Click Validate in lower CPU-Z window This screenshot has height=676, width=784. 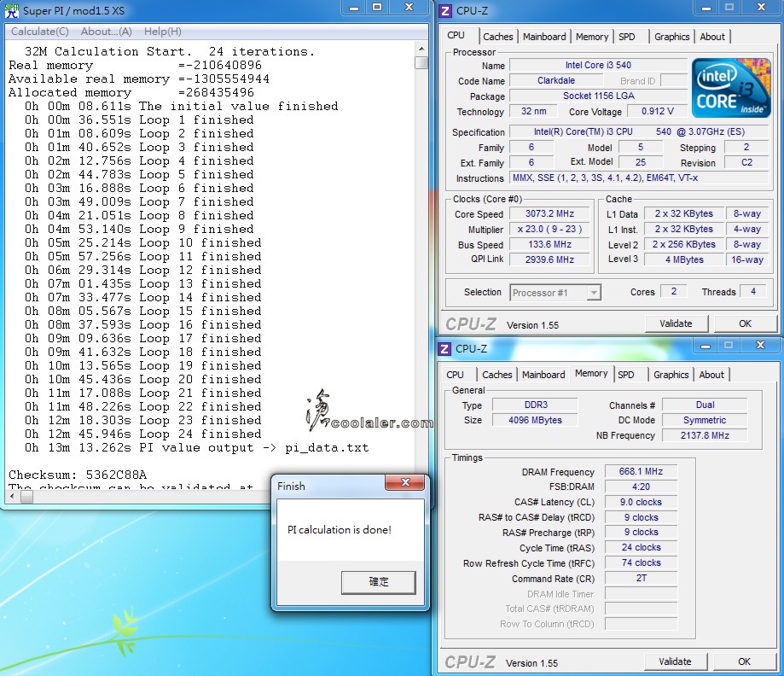tap(675, 661)
